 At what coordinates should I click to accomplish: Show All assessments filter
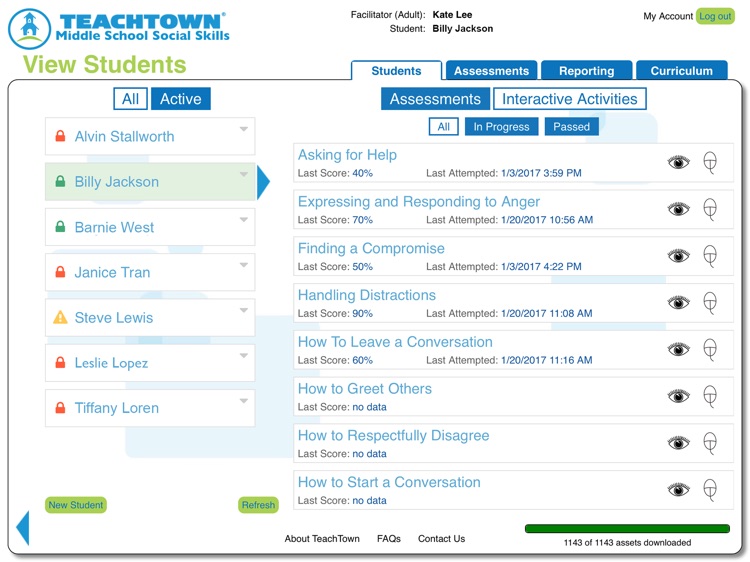click(x=443, y=127)
